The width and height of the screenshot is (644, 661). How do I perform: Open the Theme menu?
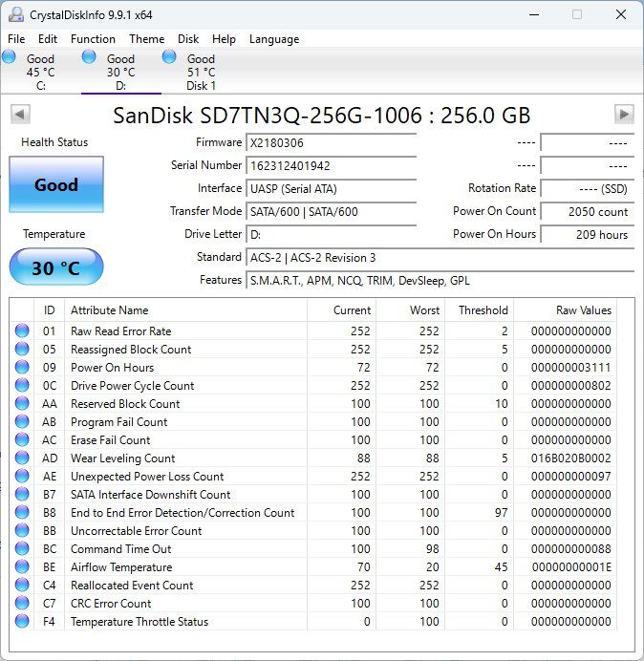click(x=147, y=39)
